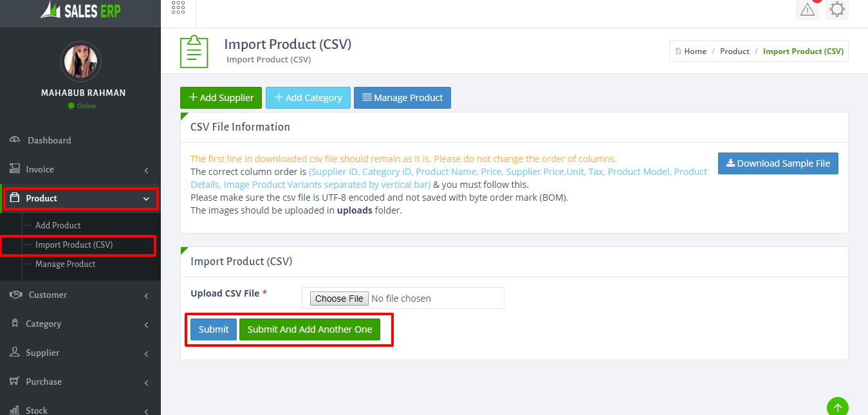Click the green scroll-to-top arrow button
This screenshot has height=415, width=868.
[x=837, y=407]
